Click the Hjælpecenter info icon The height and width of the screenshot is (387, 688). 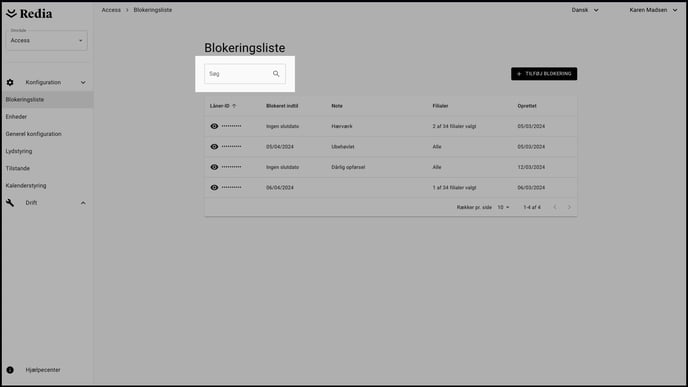click(x=10, y=370)
